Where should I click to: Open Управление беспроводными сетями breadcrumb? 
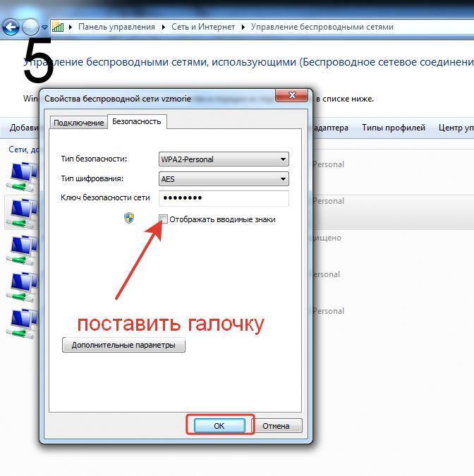322,27
